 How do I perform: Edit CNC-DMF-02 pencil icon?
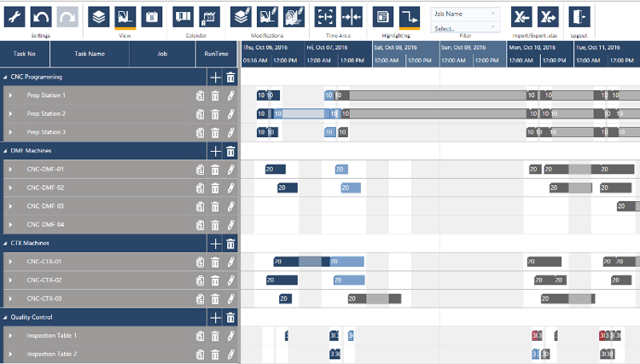click(x=230, y=188)
